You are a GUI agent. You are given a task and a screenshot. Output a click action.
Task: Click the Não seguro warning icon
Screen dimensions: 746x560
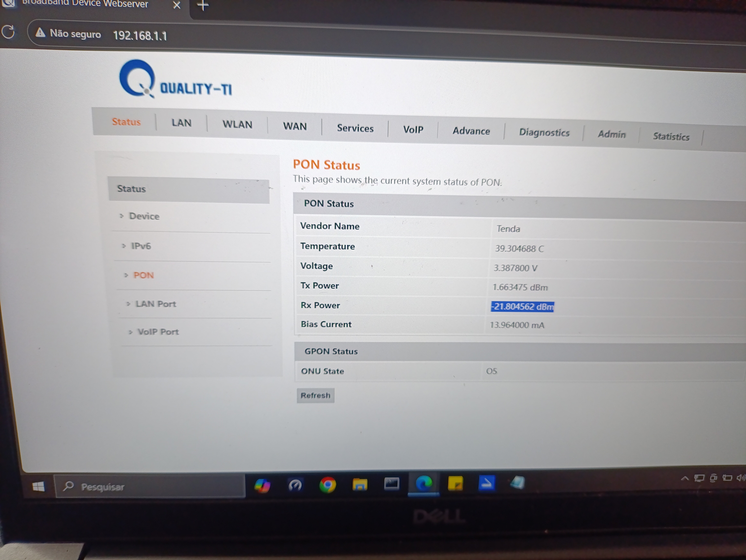(x=40, y=33)
